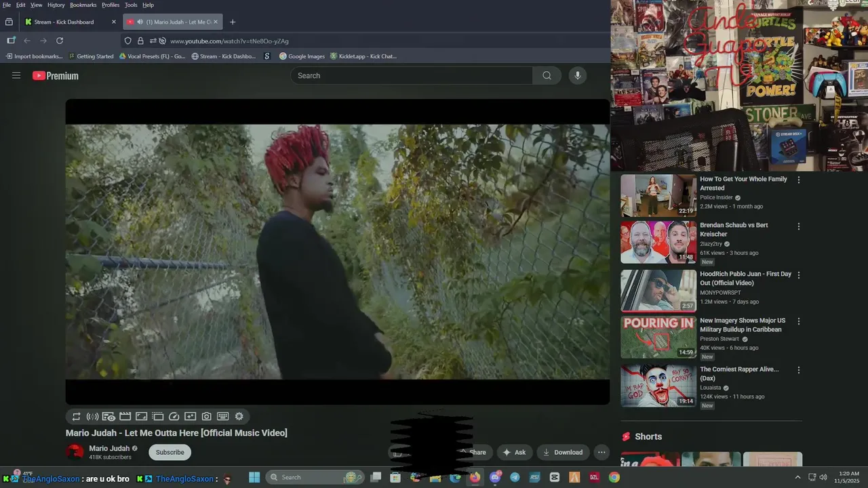Open the File menu in browser

pyautogui.click(x=7, y=5)
